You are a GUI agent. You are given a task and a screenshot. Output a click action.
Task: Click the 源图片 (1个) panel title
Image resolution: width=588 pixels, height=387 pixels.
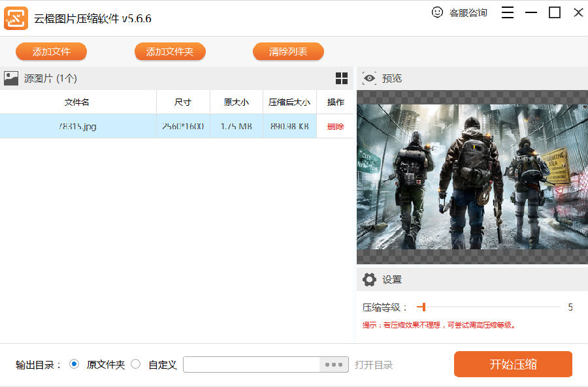pos(50,78)
